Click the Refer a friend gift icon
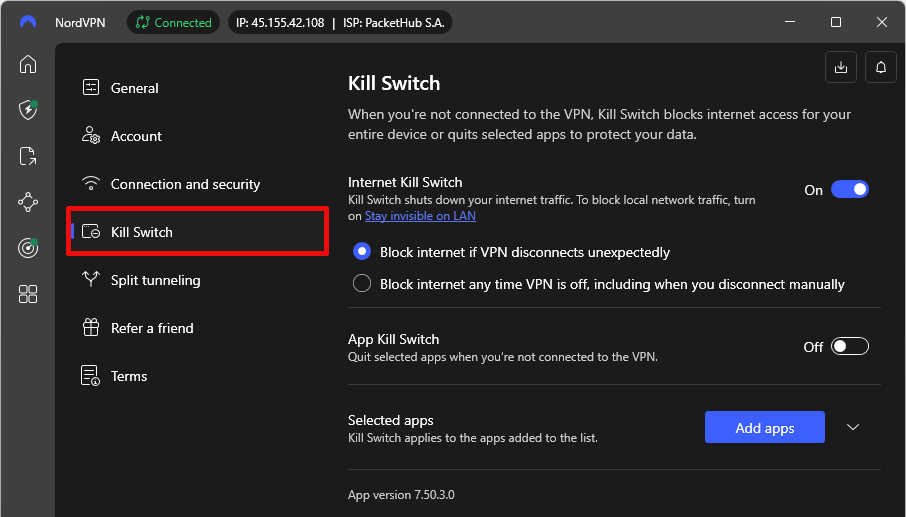This screenshot has width=906, height=517. point(91,328)
